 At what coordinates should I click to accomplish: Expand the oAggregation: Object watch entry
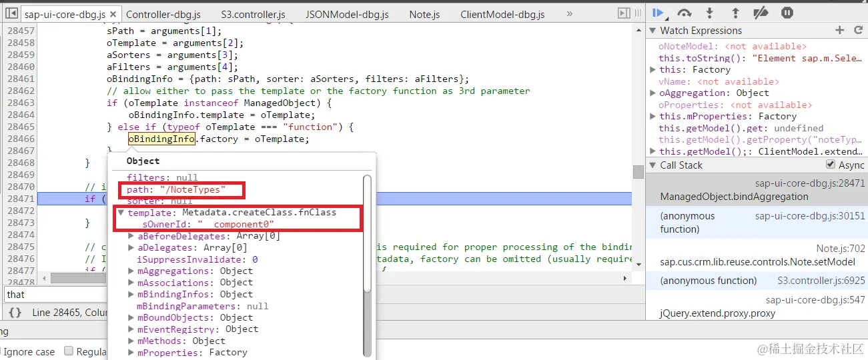(653, 93)
